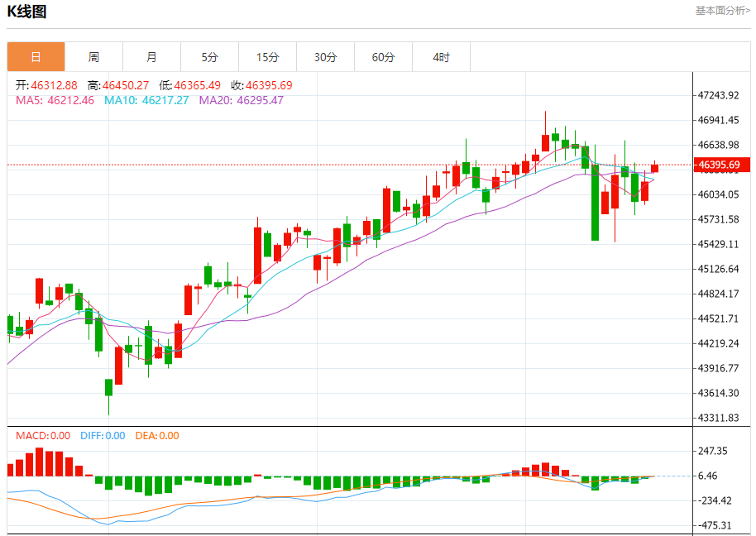756x536 pixels.
Task: Click the open value 46312.88
Action: click(54, 85)
